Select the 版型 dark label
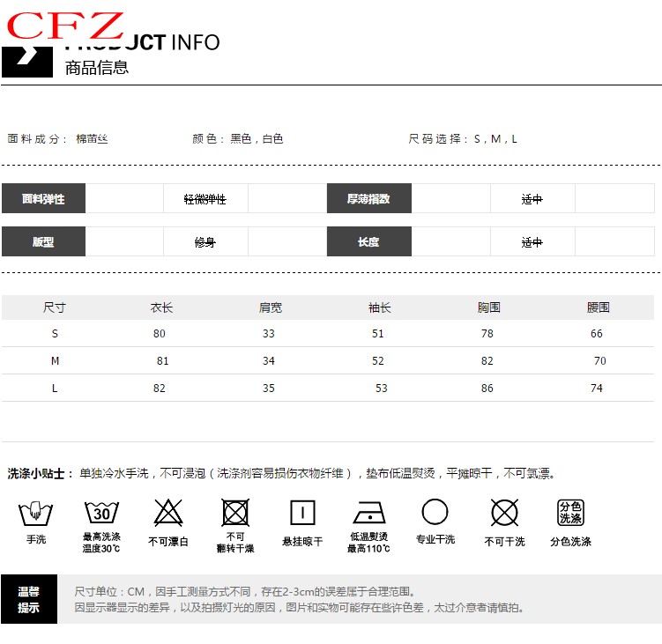The image size is (662, 644). (43, 242)
